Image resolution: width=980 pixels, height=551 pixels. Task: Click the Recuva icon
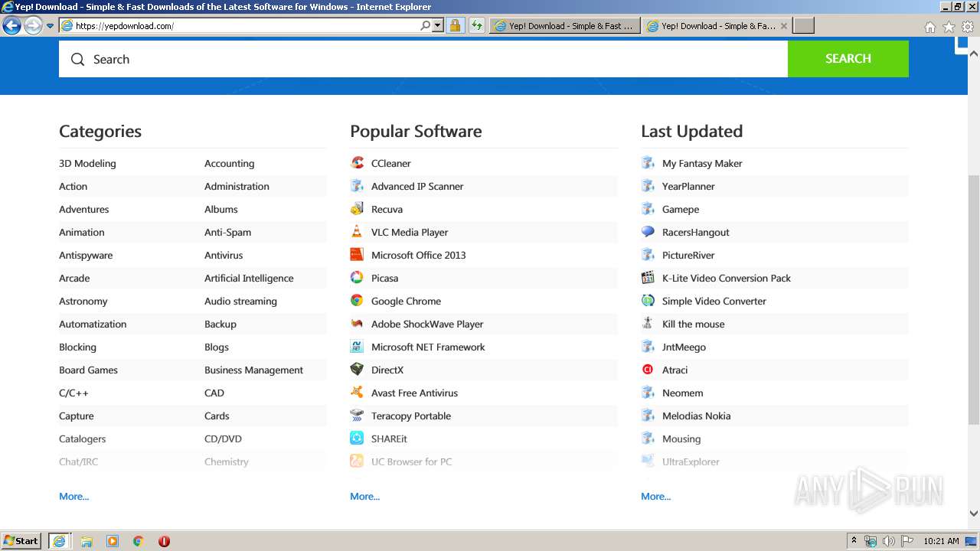(x=357, y=209)
